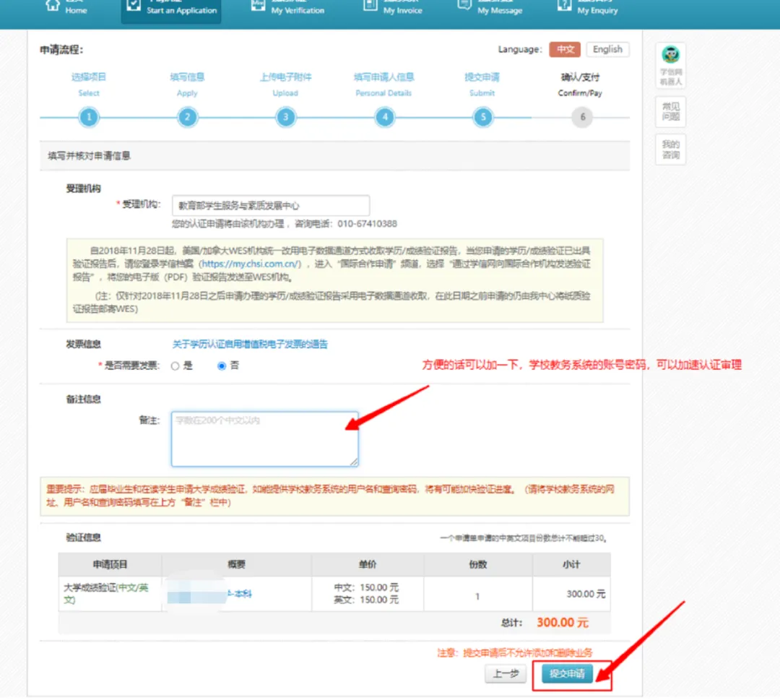780x700 pixels.
Task: Click step 3 Upload circle
Action: pos(285,117)
